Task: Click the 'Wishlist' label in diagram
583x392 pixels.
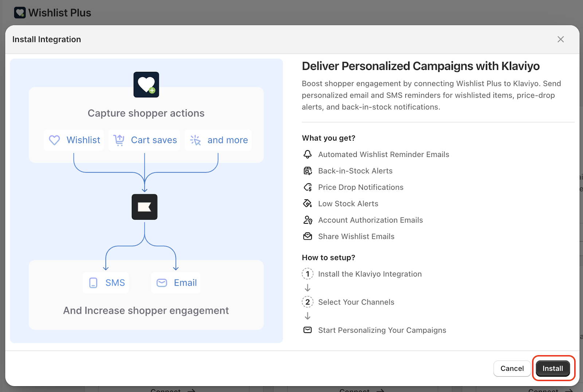Action: 83,140
